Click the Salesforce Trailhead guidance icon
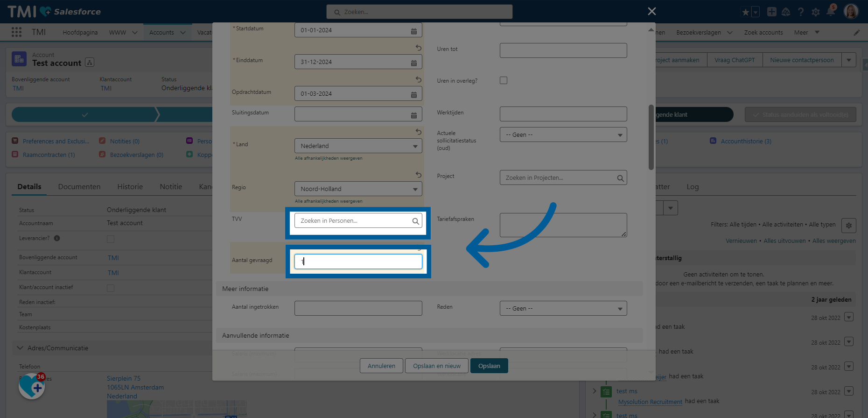 point(786,12)
